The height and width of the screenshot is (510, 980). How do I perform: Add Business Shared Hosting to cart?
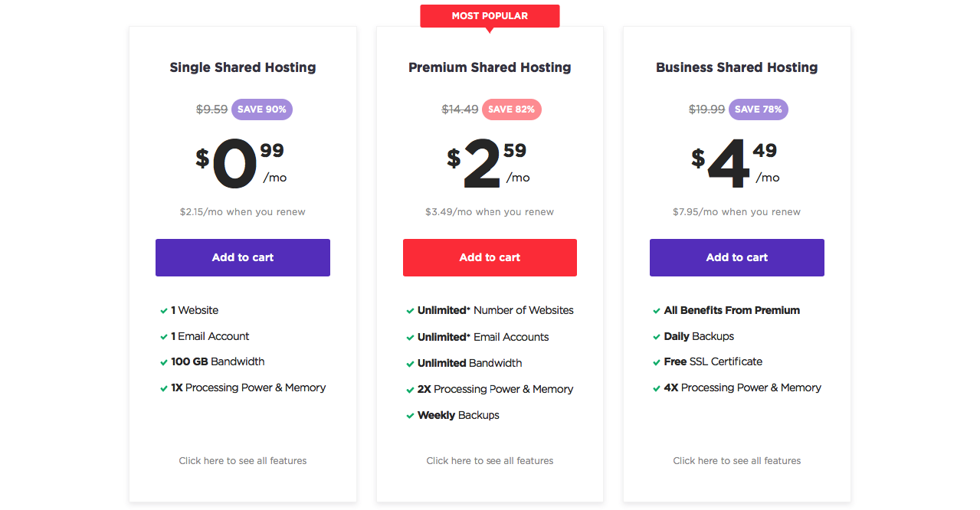point(736,257)
